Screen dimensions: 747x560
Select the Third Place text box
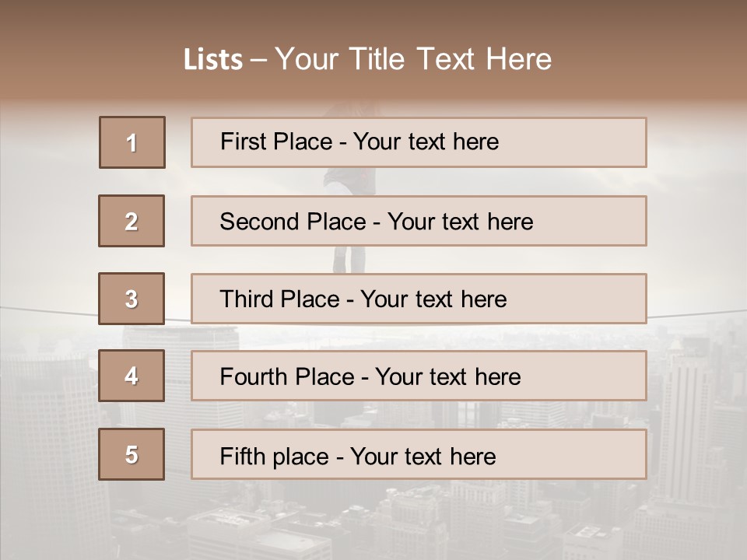pyautogui.click(x=419, y=299)
